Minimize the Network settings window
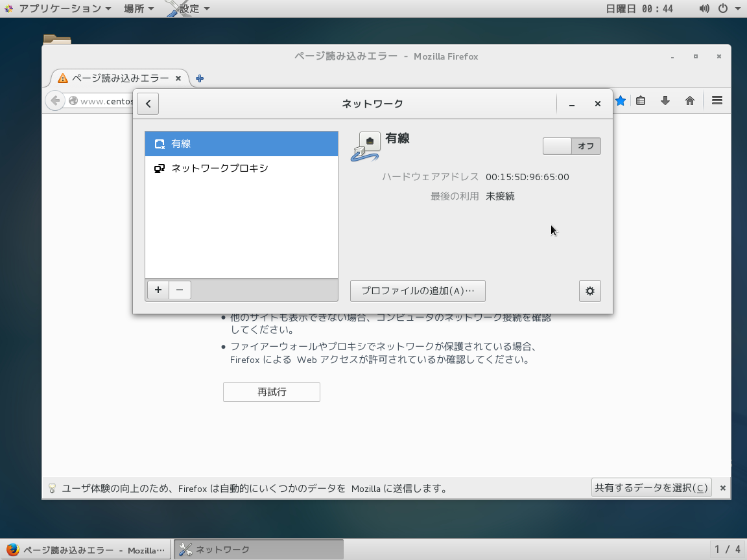This screenshot has height=560, width=747. tap(572, 104)
